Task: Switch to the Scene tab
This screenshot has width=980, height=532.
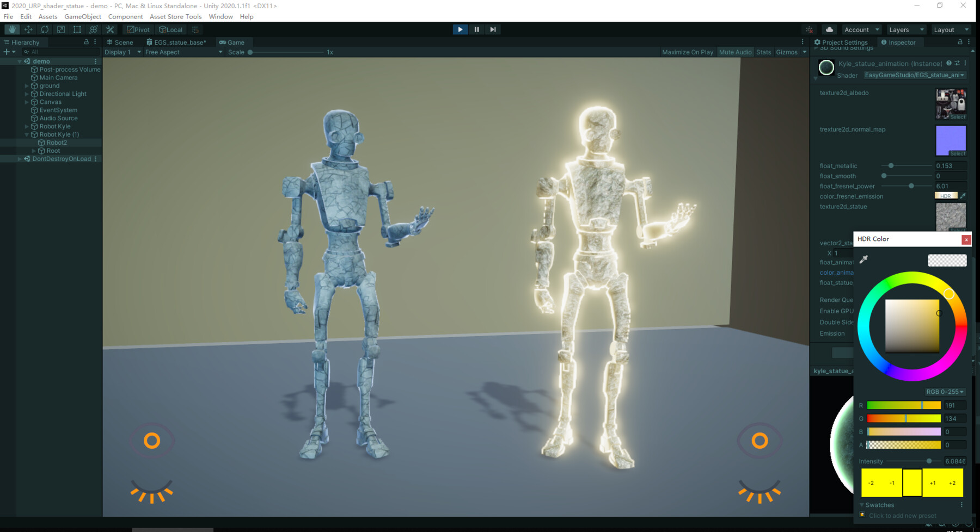Action: pos(120,42)
